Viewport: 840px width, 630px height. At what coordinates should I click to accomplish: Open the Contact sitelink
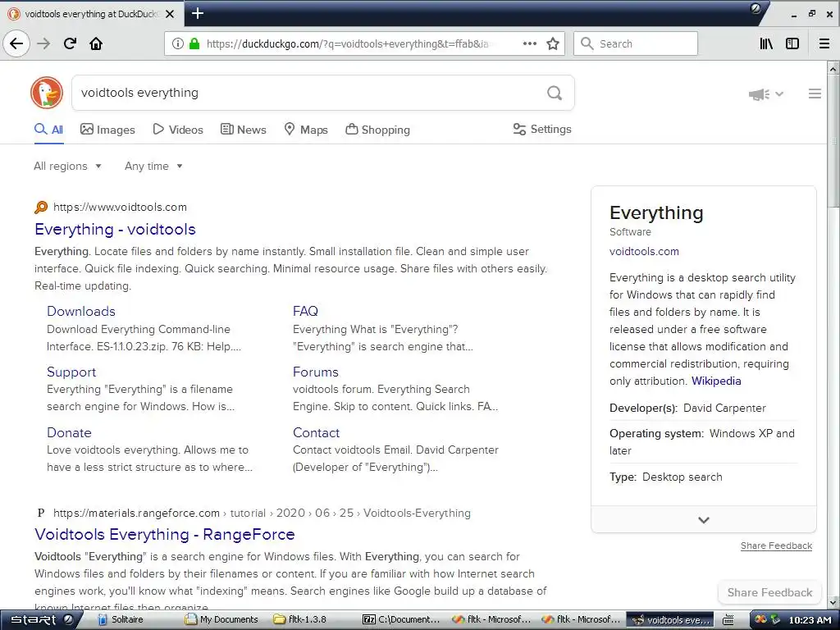pos(316,432)
